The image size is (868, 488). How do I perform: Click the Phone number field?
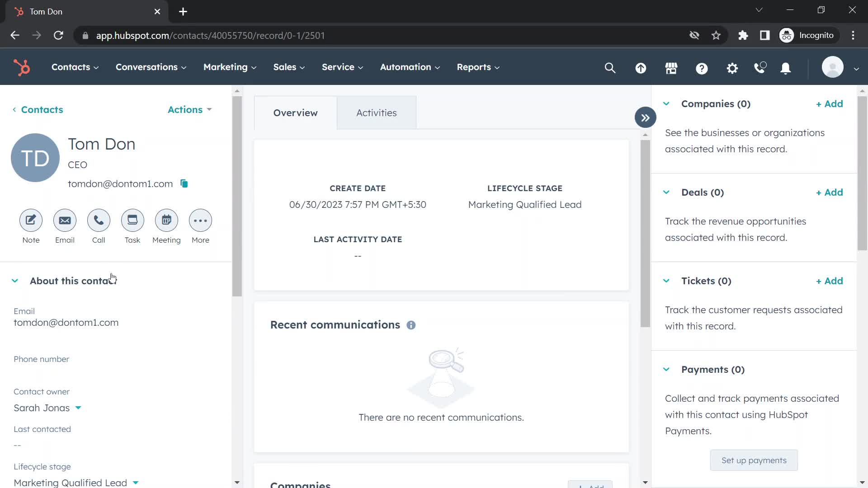coord(115,365)
